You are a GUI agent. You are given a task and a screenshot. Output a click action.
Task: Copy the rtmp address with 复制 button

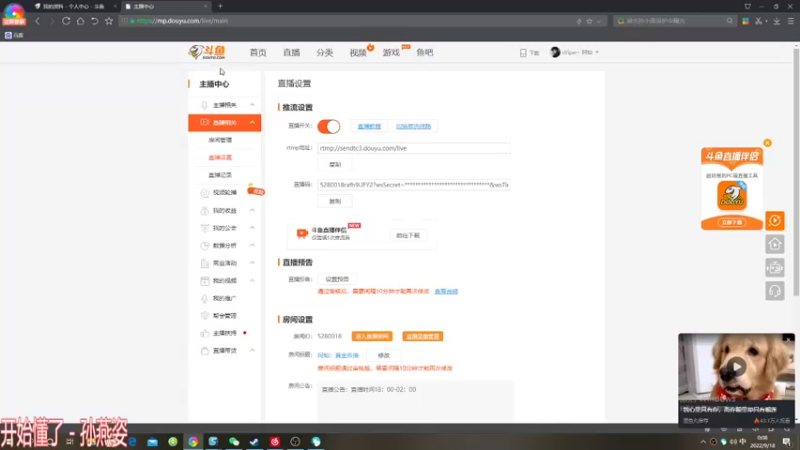(x=335, y=164)
